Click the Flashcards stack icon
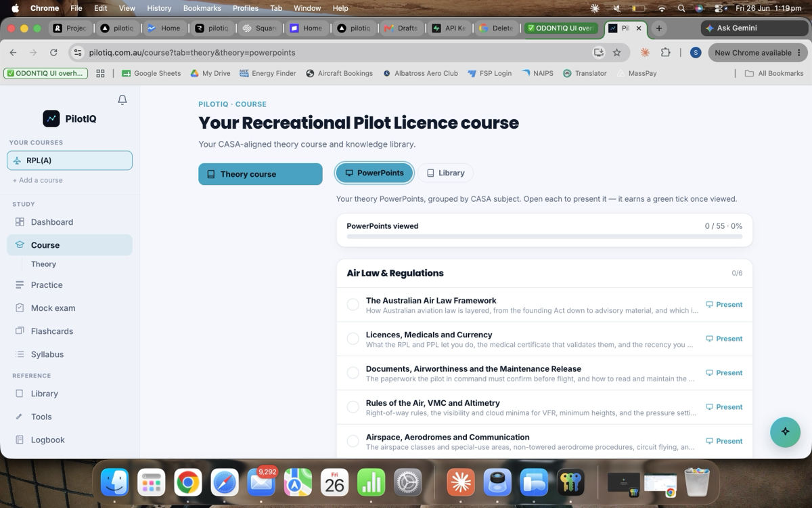The image size is (812, 508). 20,331
